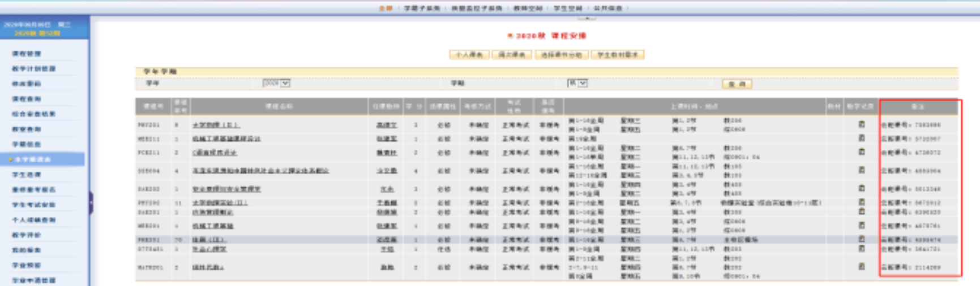Viewport: 980px width, 286px height.
Task: Switch to 学生空间 in the top navigation
Action: 567,8
